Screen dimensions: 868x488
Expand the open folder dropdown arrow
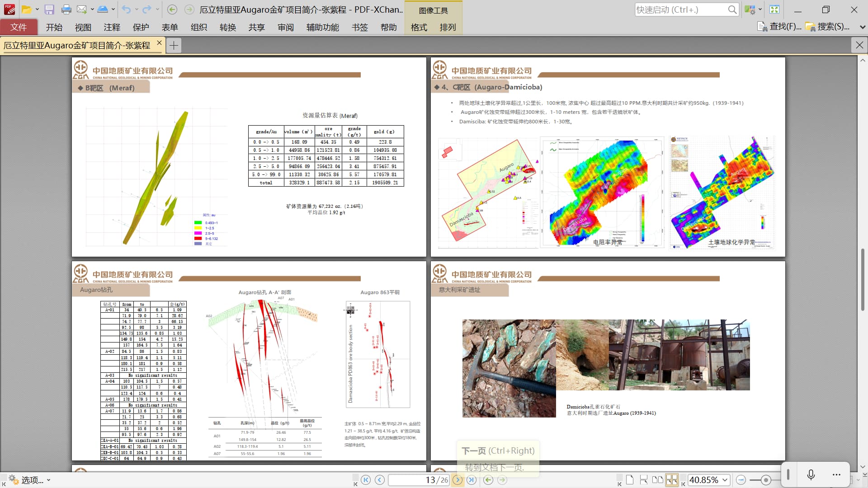[37, 9]
